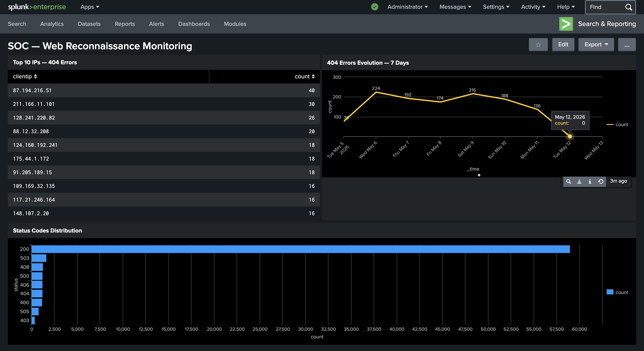
Task: Toggle count series in line chart legend
Action: (617, 125)
